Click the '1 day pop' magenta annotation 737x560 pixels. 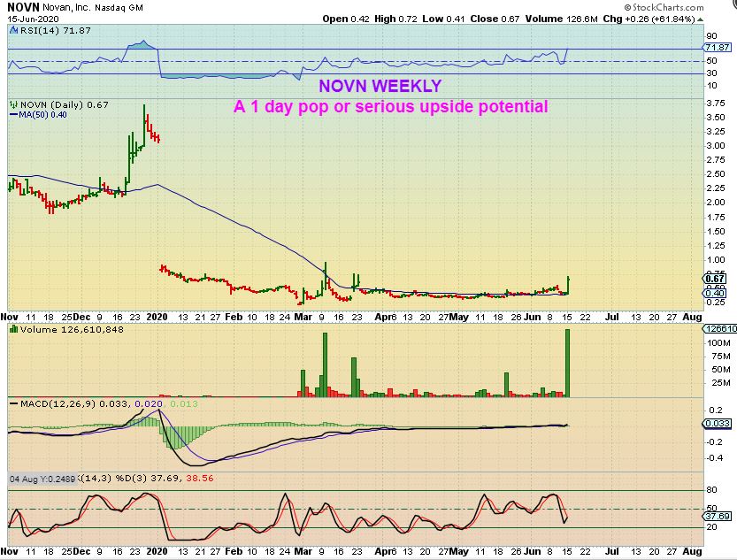390,107
